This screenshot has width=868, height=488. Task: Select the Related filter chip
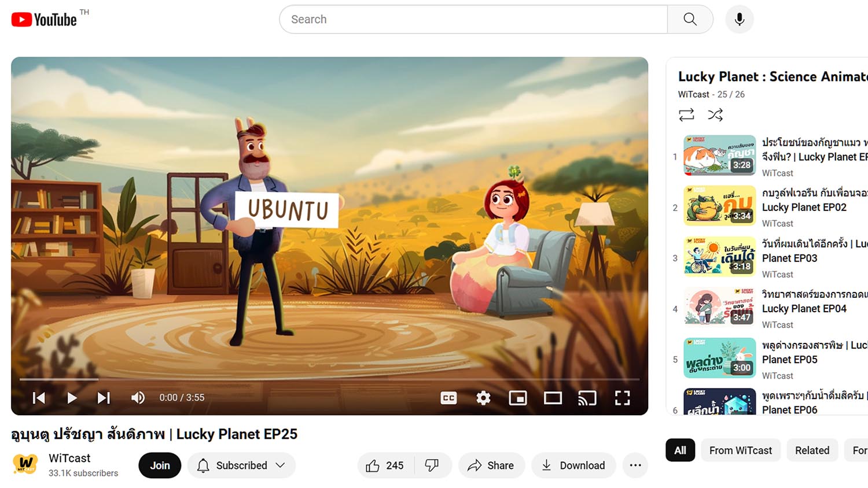(x=811, y=450)
